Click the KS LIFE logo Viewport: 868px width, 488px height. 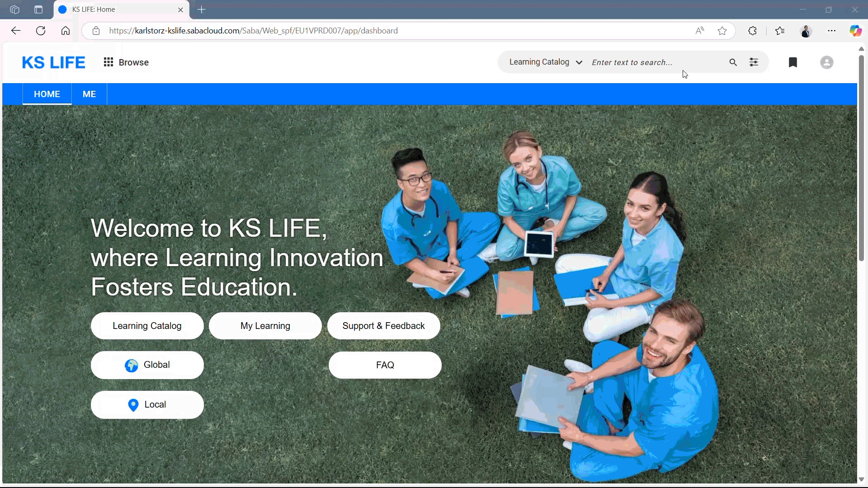pyautogui.click(x=53, y=62)
